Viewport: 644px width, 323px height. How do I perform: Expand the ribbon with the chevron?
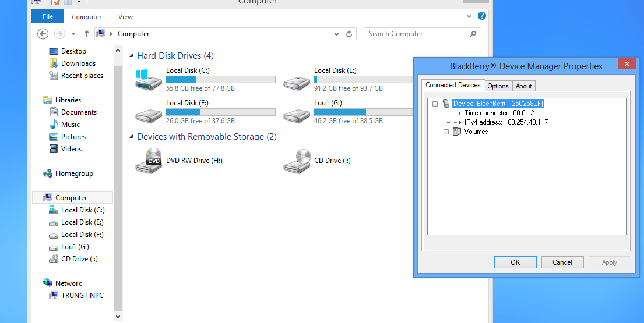tap(469, 16)
